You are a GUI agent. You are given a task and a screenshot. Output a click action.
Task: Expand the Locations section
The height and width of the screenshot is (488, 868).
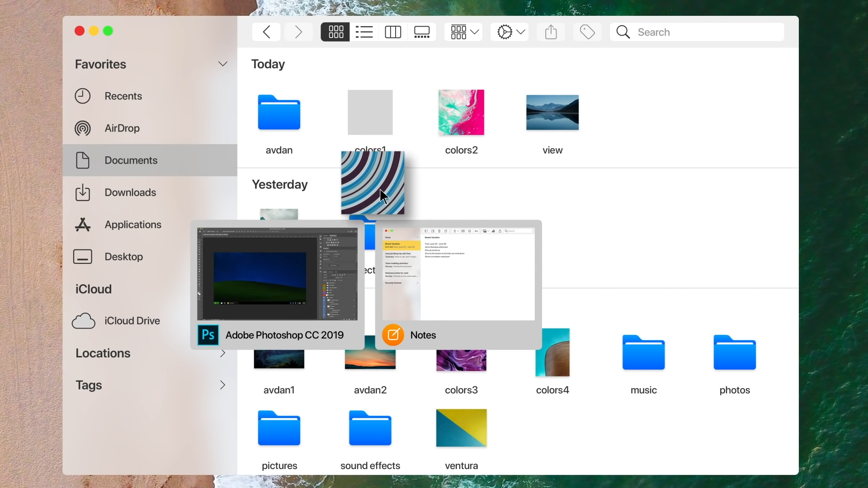click(x=222, y=353)
